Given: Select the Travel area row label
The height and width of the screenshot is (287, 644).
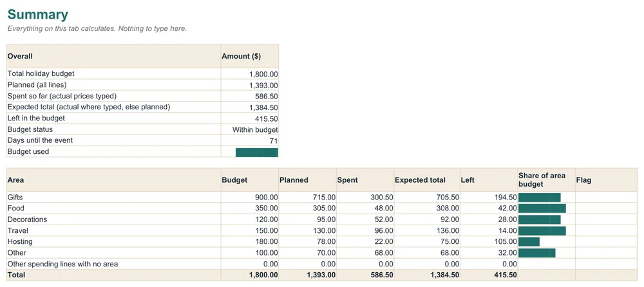Looking at the screenshot, I should click(x=17, y=230).
